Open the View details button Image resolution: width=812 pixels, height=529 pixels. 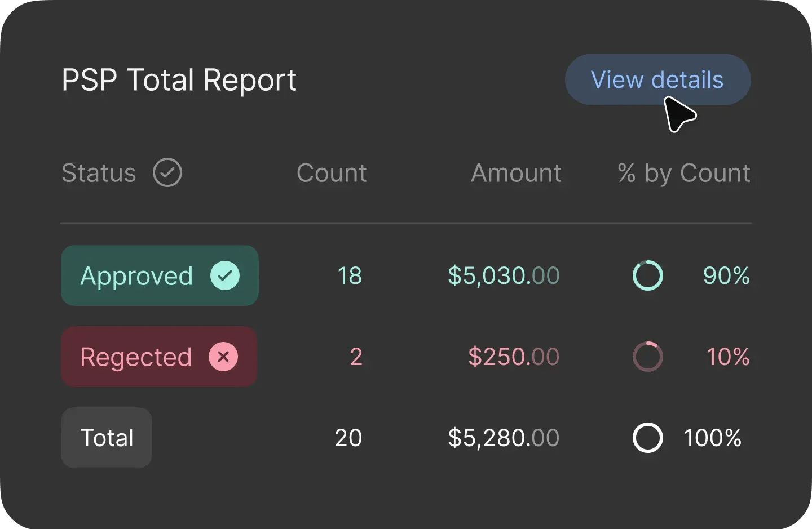pos(657,79)
